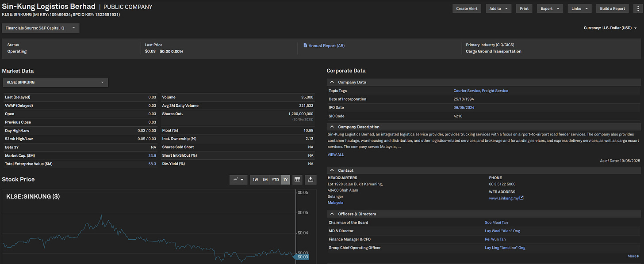Open the chart type selector icon
Viewport: 644px width, 264px height.
[238, 180]
